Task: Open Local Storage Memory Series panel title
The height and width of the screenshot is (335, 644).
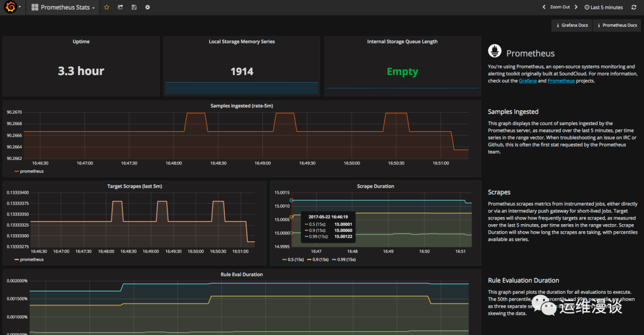Action: pyautogui.click(x=241, y=42)
